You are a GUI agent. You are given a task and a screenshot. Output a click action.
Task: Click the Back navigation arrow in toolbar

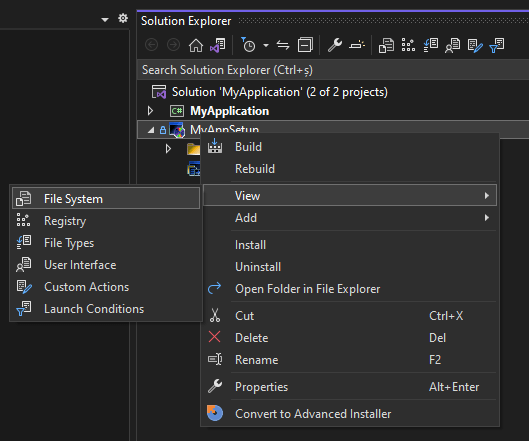151,45
